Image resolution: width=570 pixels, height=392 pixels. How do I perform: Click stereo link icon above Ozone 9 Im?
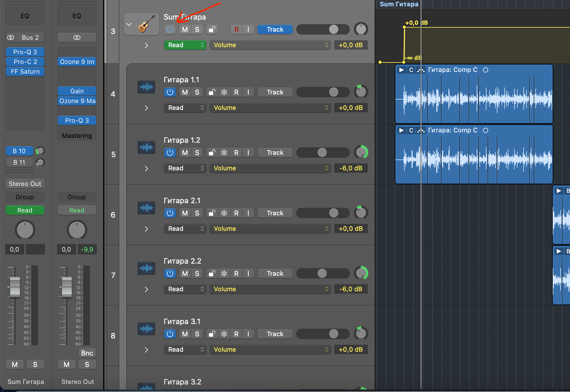tap(77, 37)
